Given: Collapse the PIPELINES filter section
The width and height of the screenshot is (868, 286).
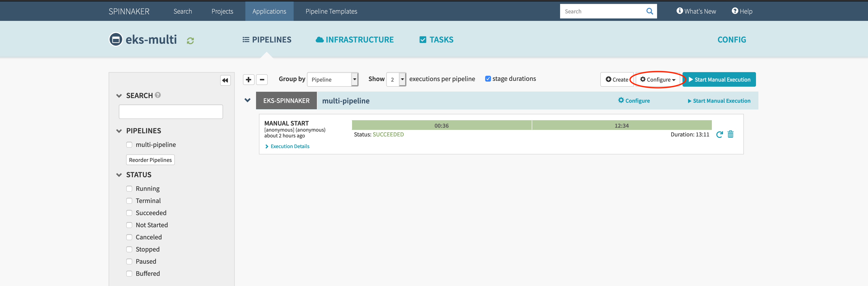Looking at the screenshot, I should [x=119, y=131].
